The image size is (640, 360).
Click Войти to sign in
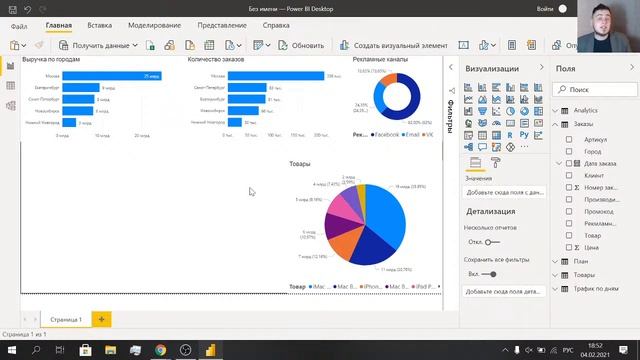[x=544, y=9]
